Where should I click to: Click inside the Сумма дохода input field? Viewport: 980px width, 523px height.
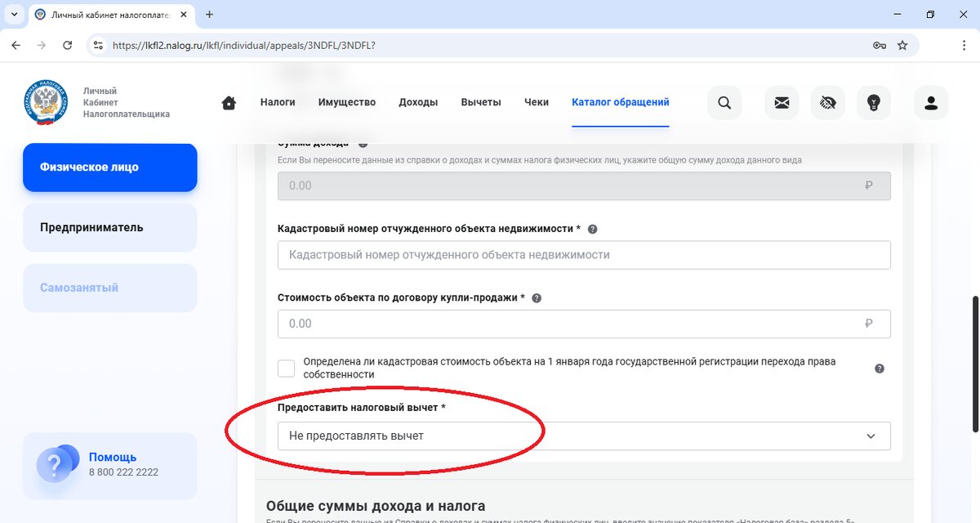[x=585, y=186]
